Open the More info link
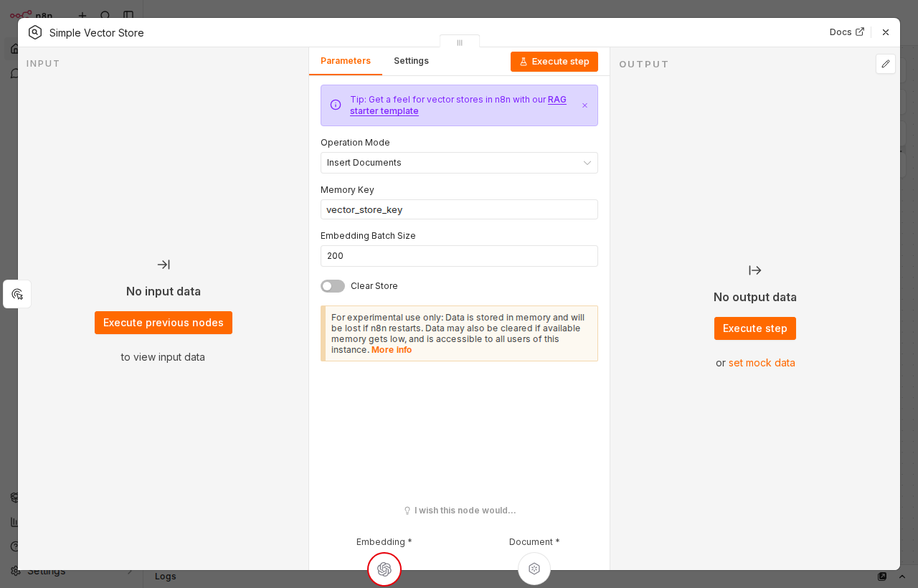Viewport: 918px width, 588px height. click(x=392, y=350)
